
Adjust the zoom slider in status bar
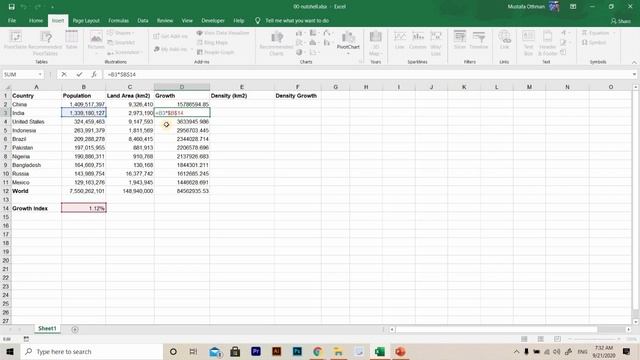tap(594, 339)
